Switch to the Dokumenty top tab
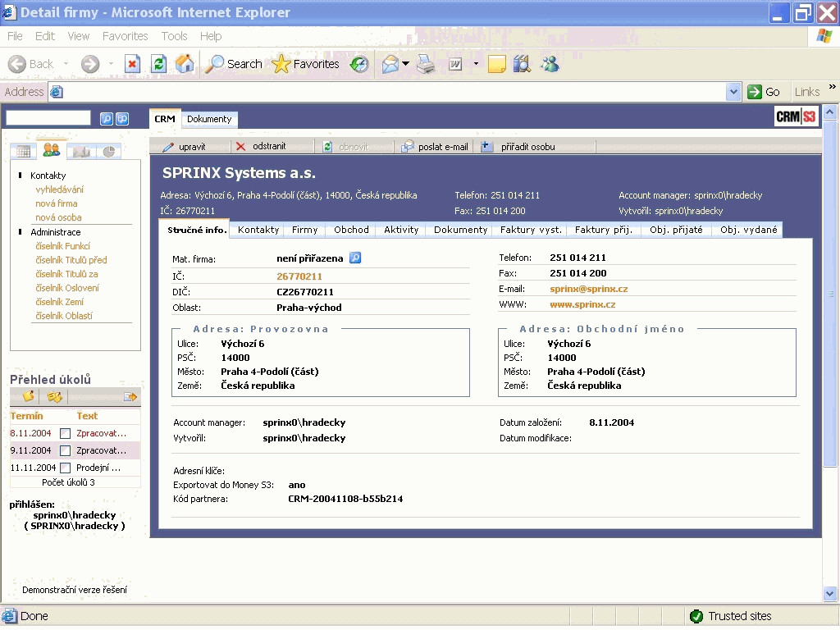Image resolution: width=840 pixels, height=630 pixels. click(x=209, y=119)
